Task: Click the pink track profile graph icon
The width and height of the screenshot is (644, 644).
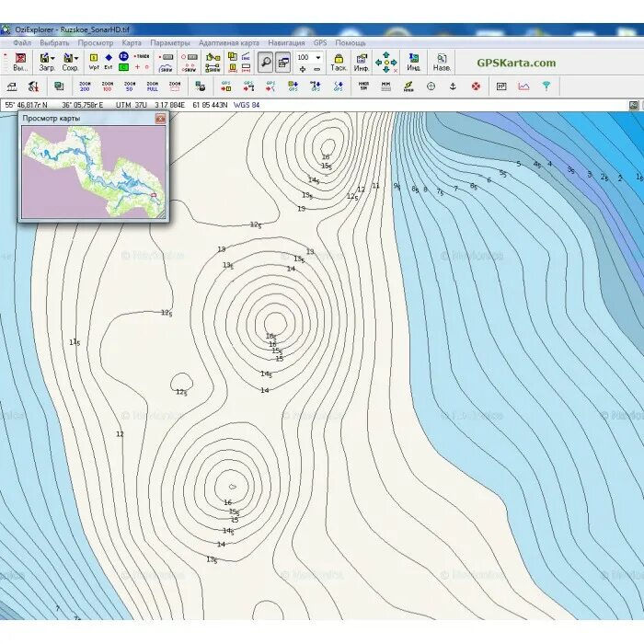Action: [x=523, y=86]
